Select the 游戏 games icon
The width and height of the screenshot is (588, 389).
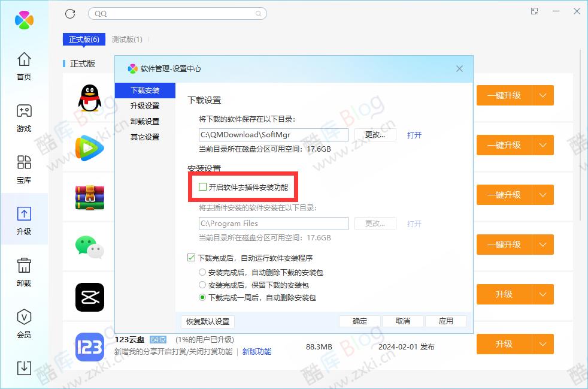pyautogui.click(x=23, y=117)
